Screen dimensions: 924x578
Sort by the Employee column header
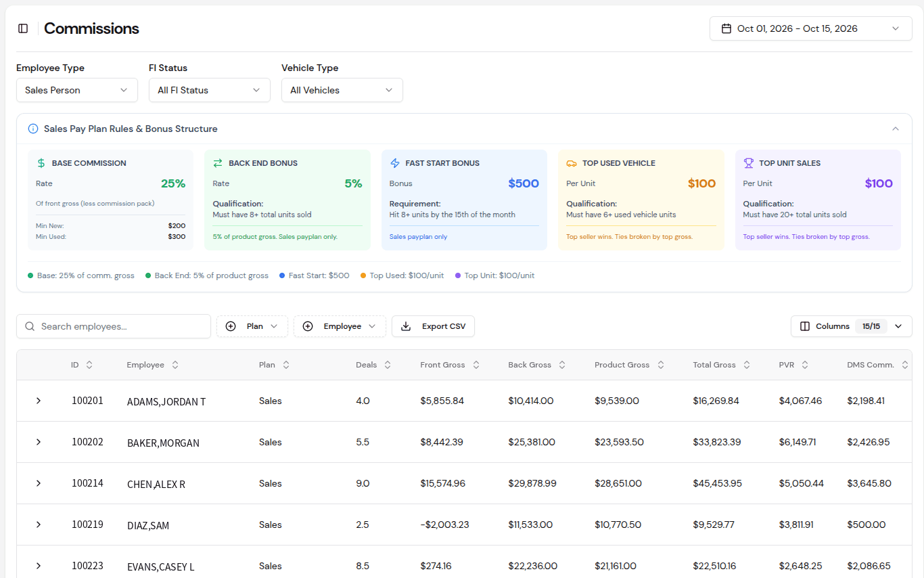tap(153, 365)
